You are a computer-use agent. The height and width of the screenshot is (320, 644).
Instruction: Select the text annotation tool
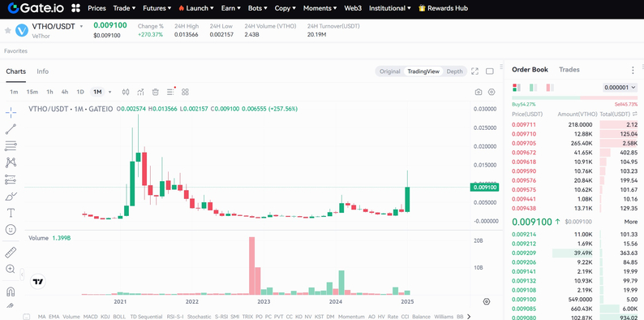point(11,213)
